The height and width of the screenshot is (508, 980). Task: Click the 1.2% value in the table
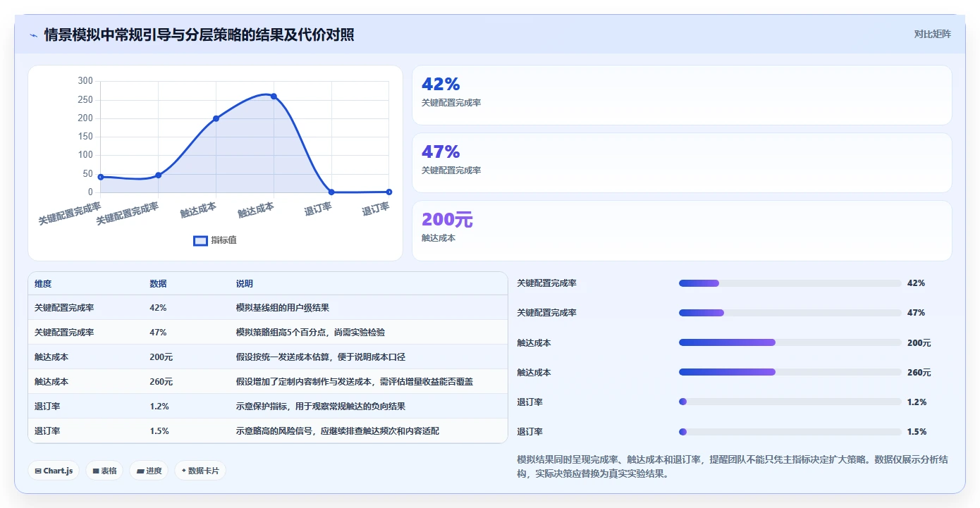(159, 407)
